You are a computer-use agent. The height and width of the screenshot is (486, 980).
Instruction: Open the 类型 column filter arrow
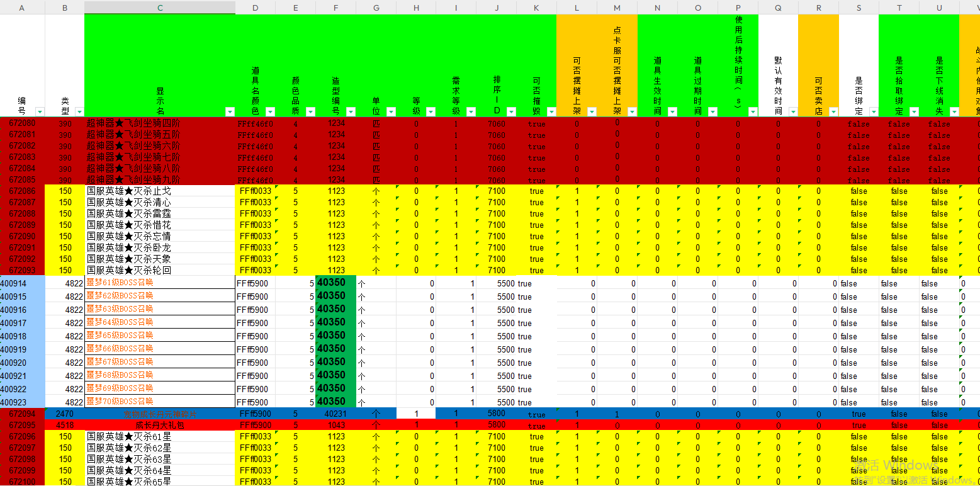(x=78, y=111)
